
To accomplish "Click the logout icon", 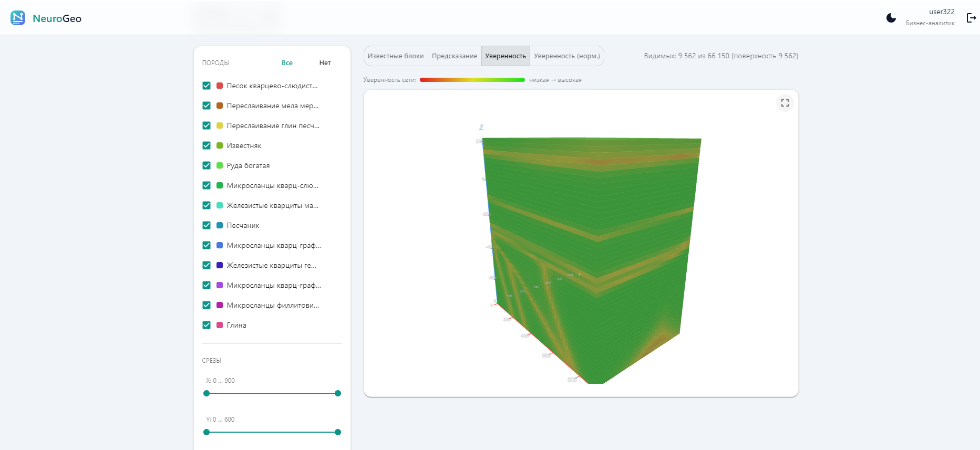I will click(x=971, y=18).
